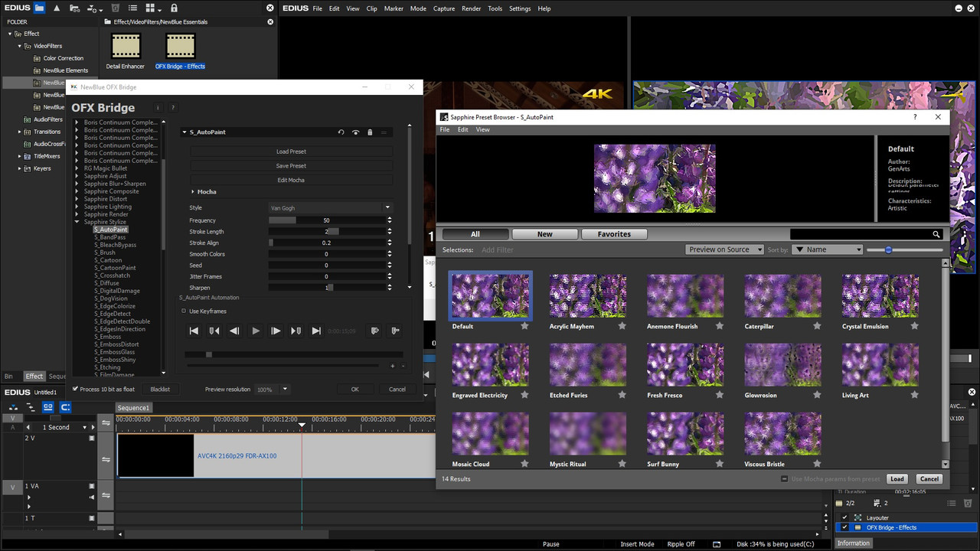Viewport: 980px width, 551px height.
Task: Click the up-arrow icon in Effect palette toolbar
Action: [x=57, y=8]
